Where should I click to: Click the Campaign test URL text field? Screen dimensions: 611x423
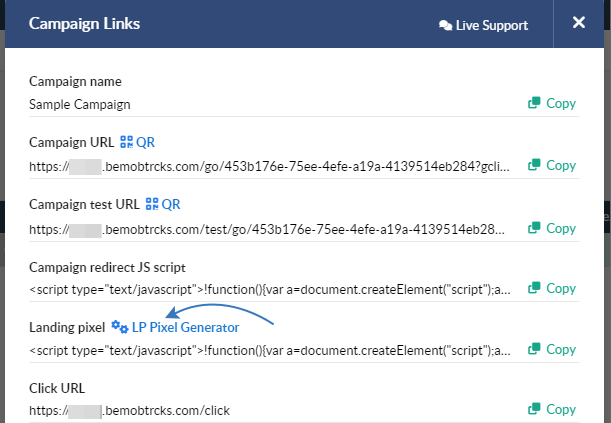tap(267, 229)
